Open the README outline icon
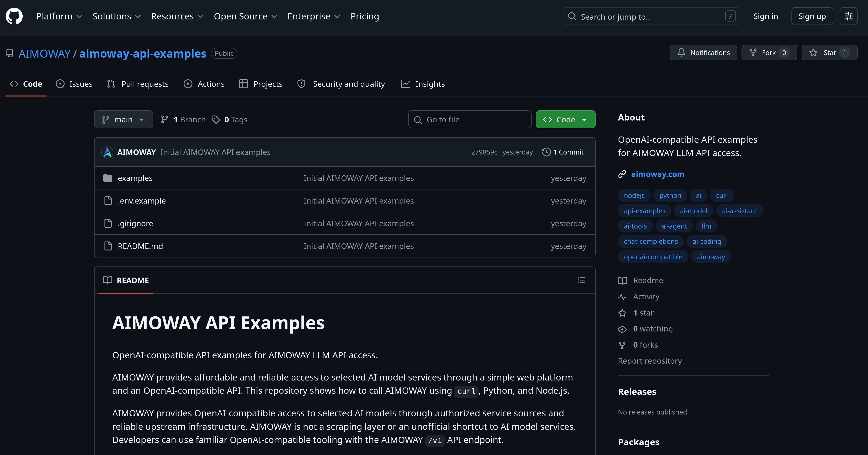 581,280
